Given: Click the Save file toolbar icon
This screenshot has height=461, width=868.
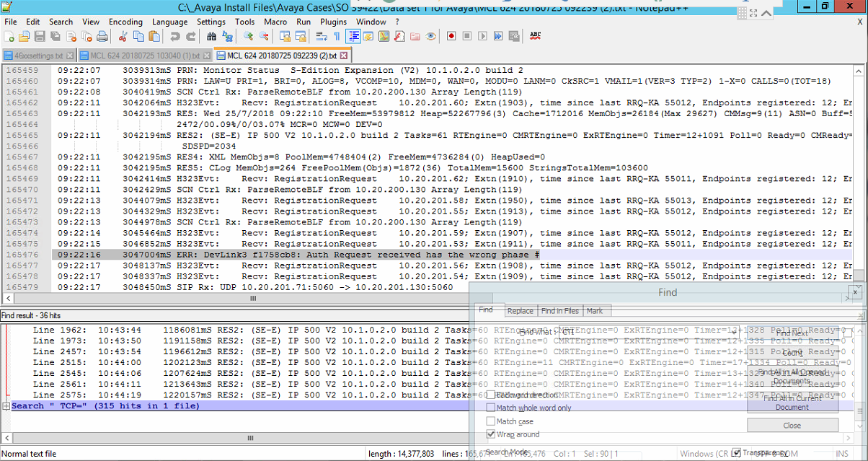Looking at the screenshot, I should [x=40, y=36].
